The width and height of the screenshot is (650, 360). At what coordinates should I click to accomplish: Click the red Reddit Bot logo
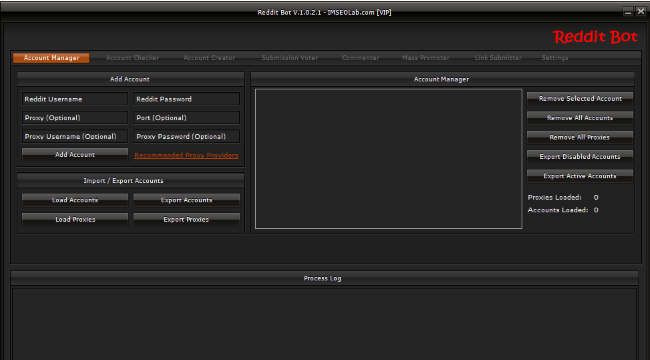(x=595, y=37)
